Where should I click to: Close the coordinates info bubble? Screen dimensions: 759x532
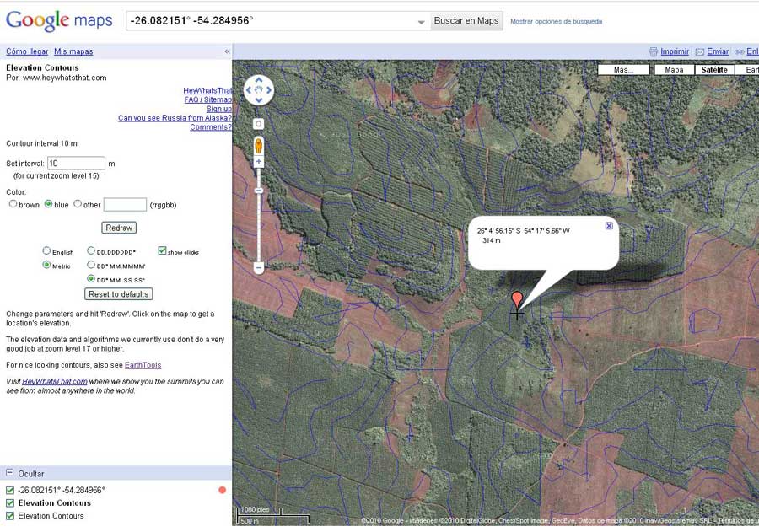click(x=610, y=226)
